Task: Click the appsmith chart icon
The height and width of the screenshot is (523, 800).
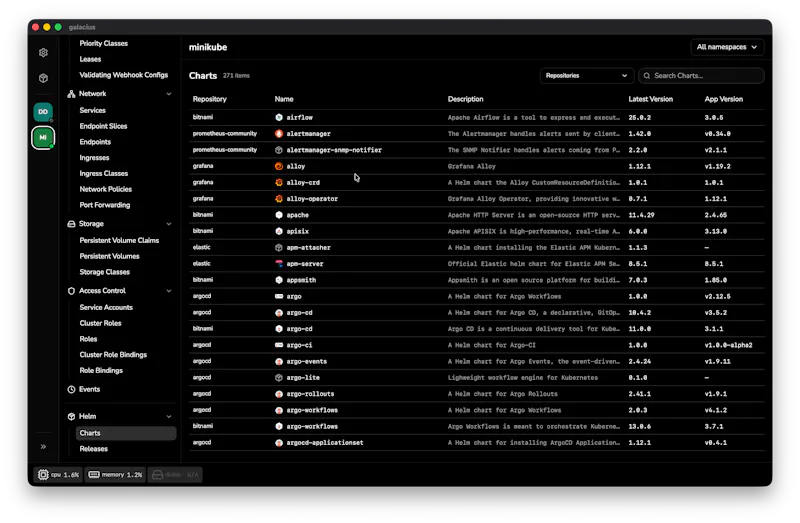Action: point(279,280)
